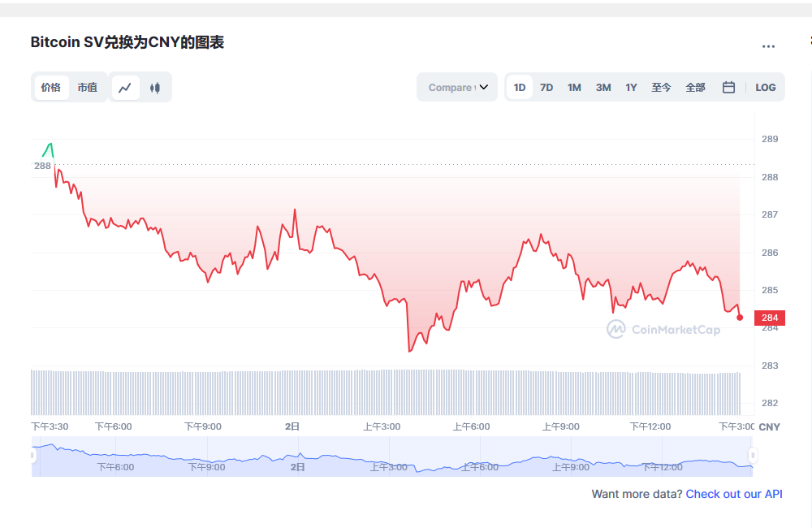Grab the right handle of range slider
The height and width of the screenshot is (528, 812).
point(753,456)
